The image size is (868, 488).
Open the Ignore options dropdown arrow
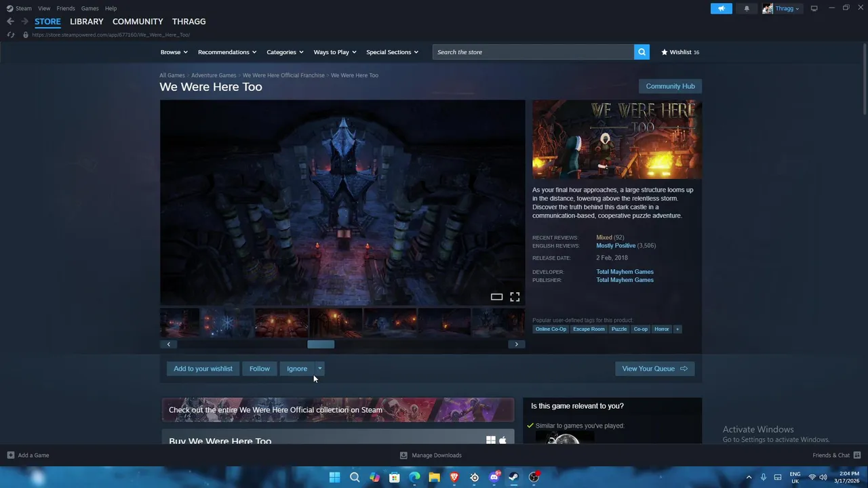(319, 369)
